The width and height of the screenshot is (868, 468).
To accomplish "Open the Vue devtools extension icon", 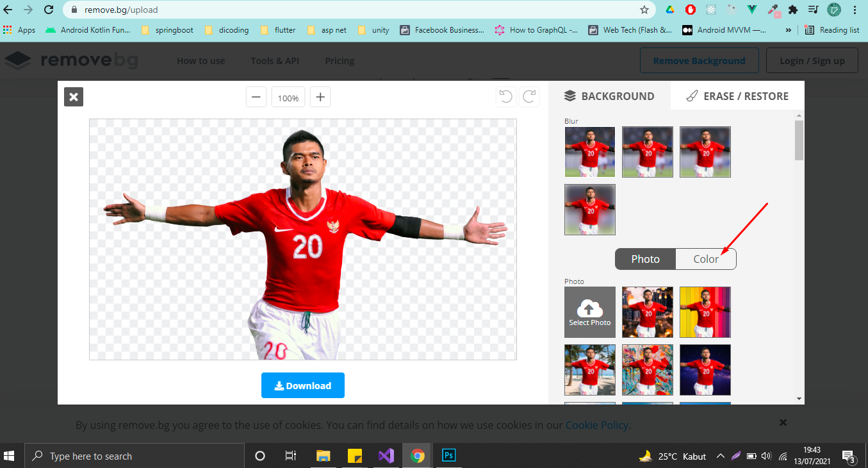I will pos(752,10).
